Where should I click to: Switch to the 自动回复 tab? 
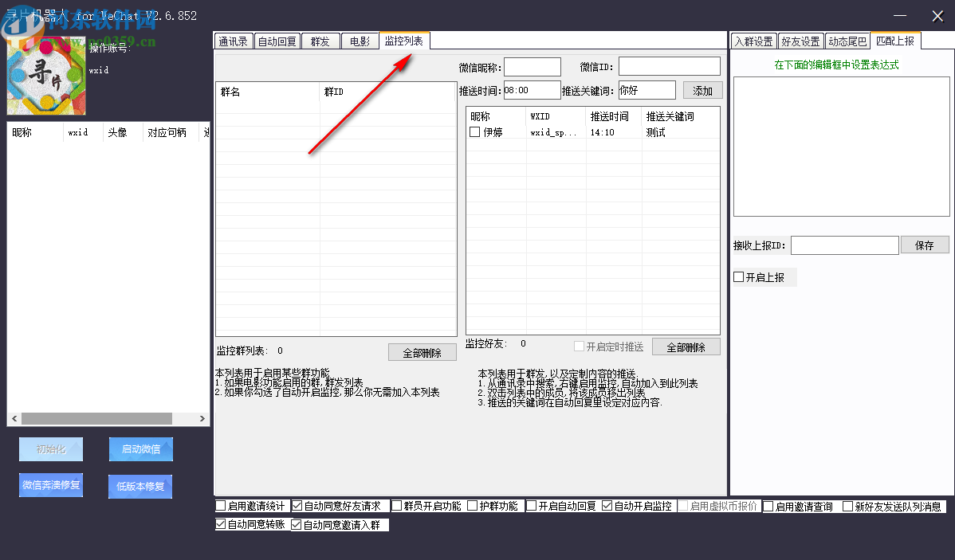[277, 41]
